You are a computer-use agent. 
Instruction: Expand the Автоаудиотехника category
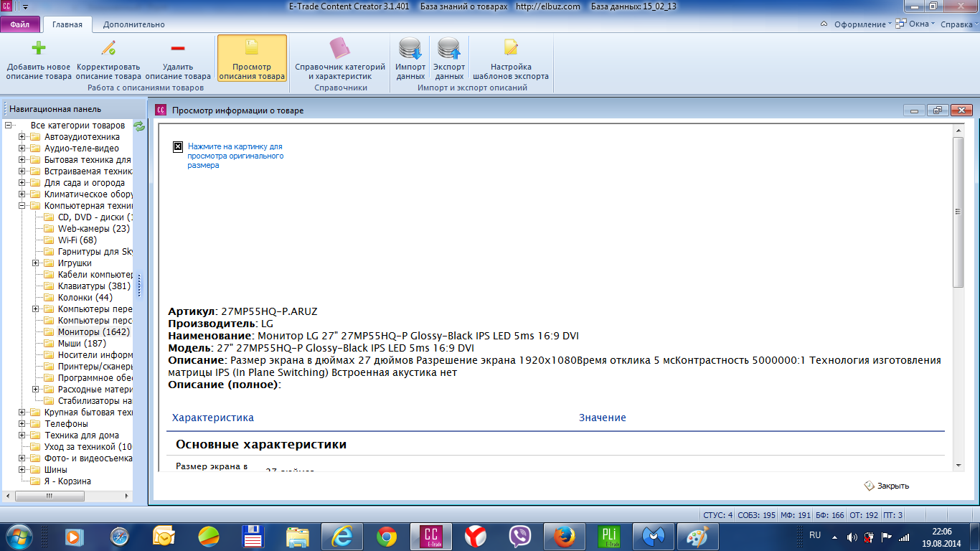[x=22, y=137]
